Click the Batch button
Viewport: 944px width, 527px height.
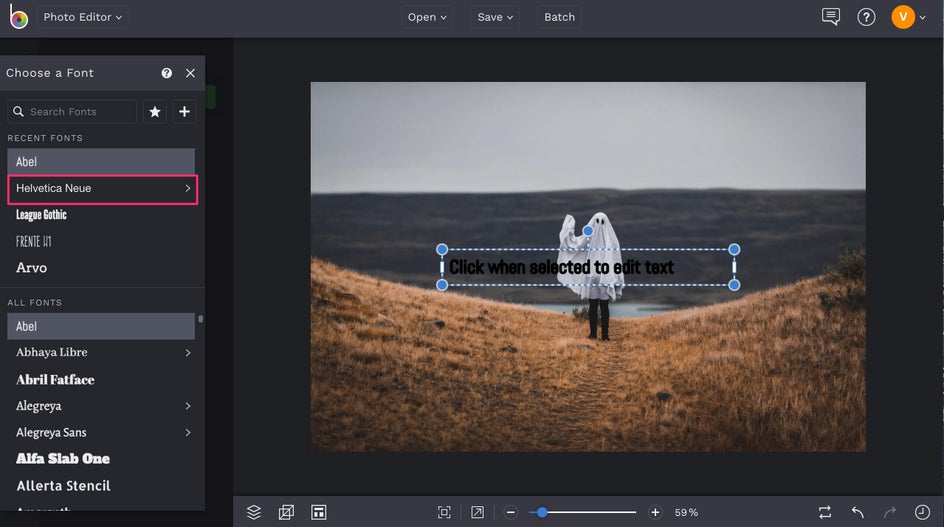pos(559,17)
